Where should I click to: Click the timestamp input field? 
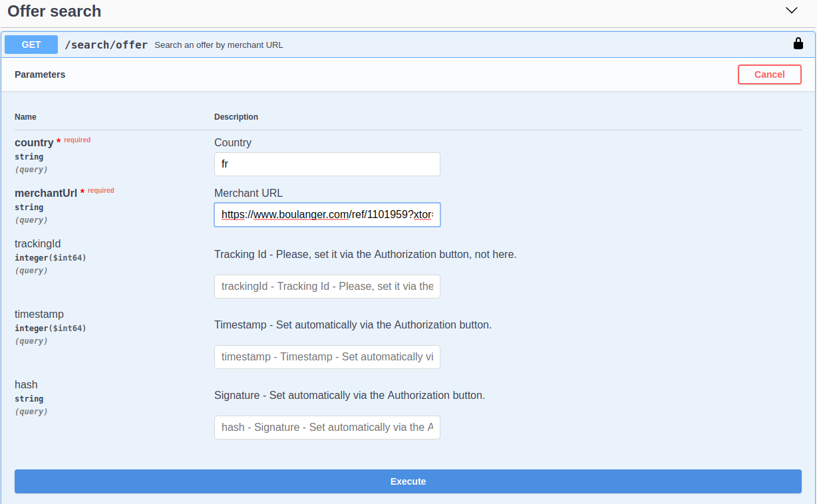coord(327,357)
